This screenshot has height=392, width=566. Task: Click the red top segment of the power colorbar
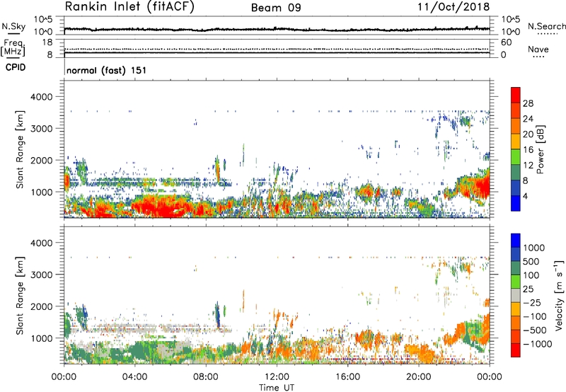tap(516, 95)
